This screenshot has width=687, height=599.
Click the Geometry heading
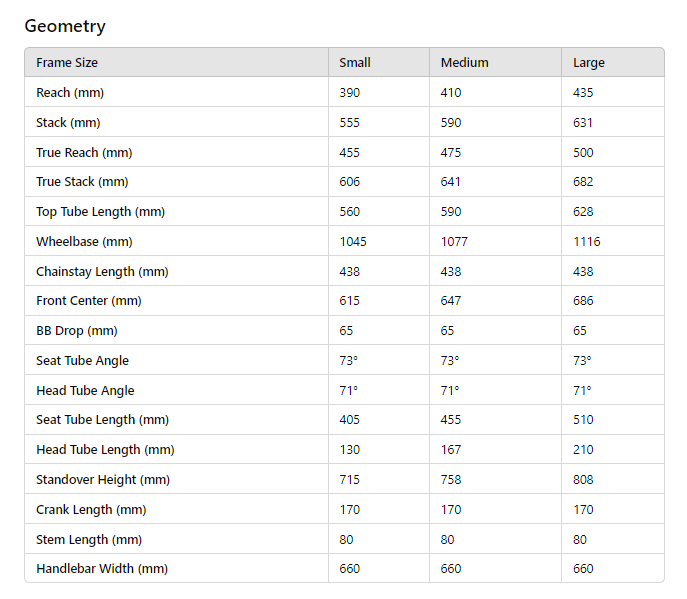65,26
